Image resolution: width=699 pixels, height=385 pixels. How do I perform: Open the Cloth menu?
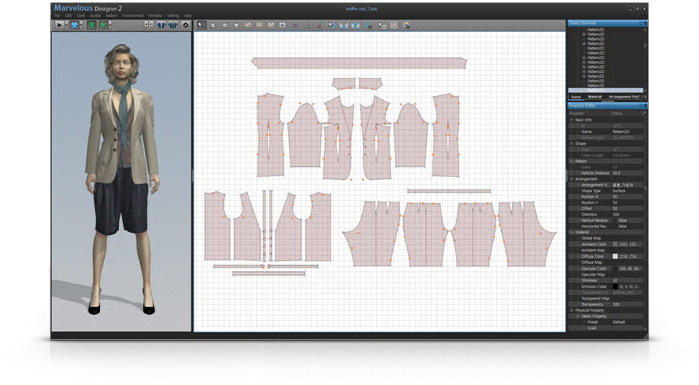[81, 16]
